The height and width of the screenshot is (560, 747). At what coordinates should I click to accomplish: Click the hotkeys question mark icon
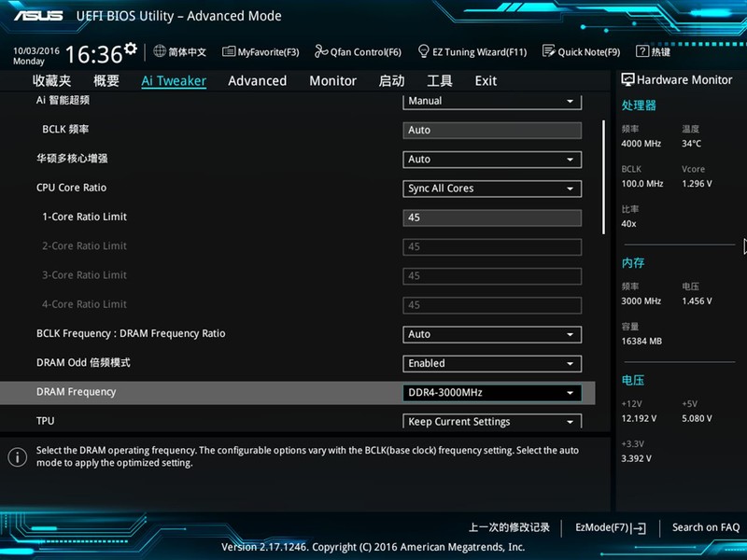point(642,51)
